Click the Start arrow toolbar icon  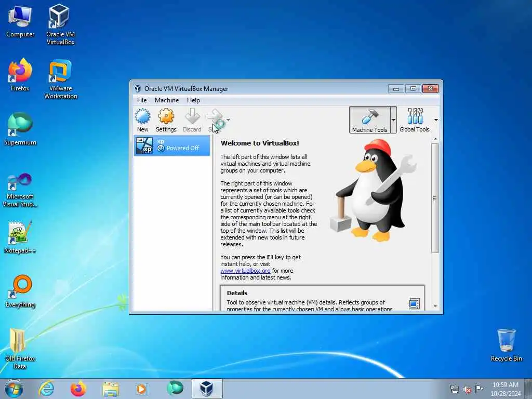point(215,117)
